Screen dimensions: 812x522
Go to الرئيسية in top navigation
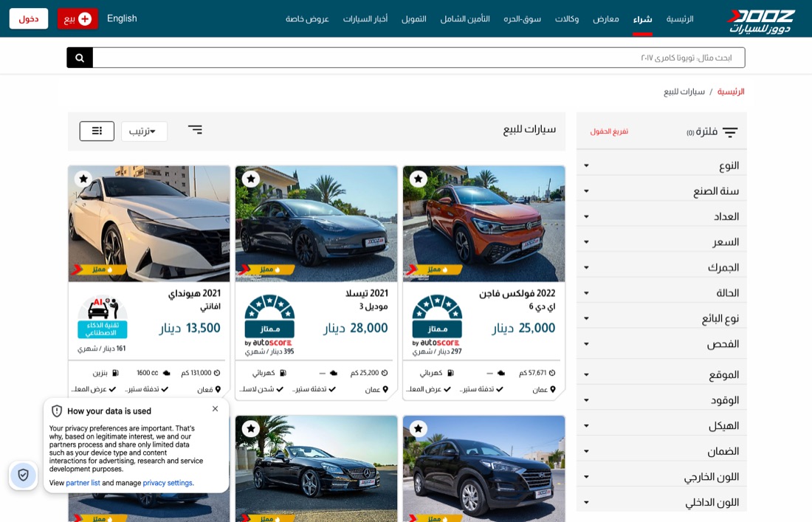click(679, 19)
